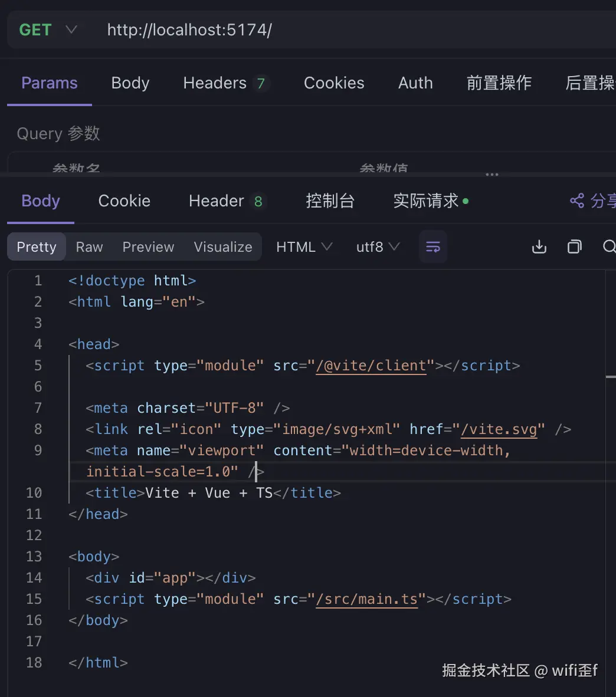Select the Auth tab

[415, 83]
